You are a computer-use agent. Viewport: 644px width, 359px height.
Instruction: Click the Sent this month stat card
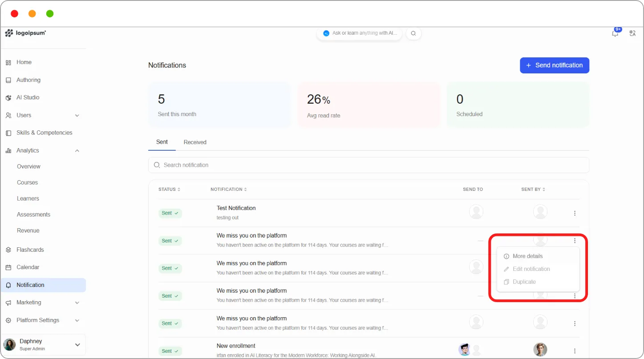(x=219, y=105)
